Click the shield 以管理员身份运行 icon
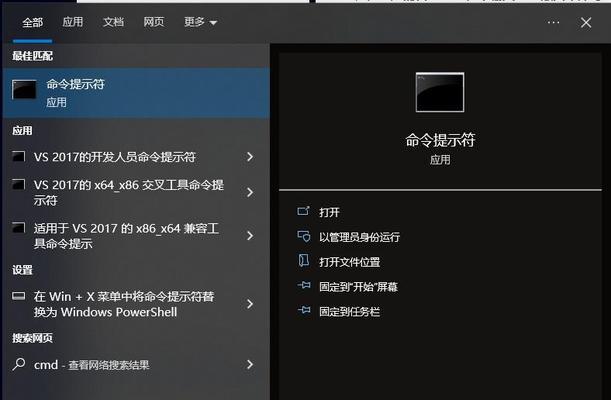The height and width of the screenshot is (400, 611). [x=304, y=236]
